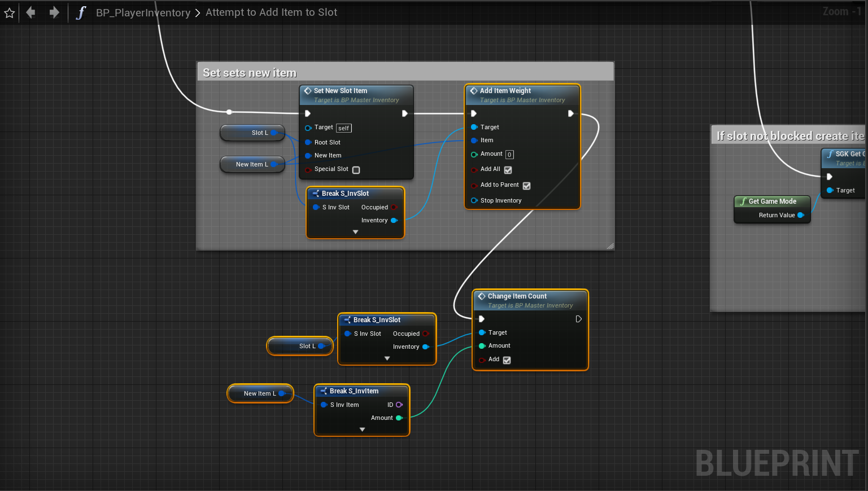Viewport: 868px width, 491px height.
Task: Uncheck the Add All checkbox
Action: (508, 170)
